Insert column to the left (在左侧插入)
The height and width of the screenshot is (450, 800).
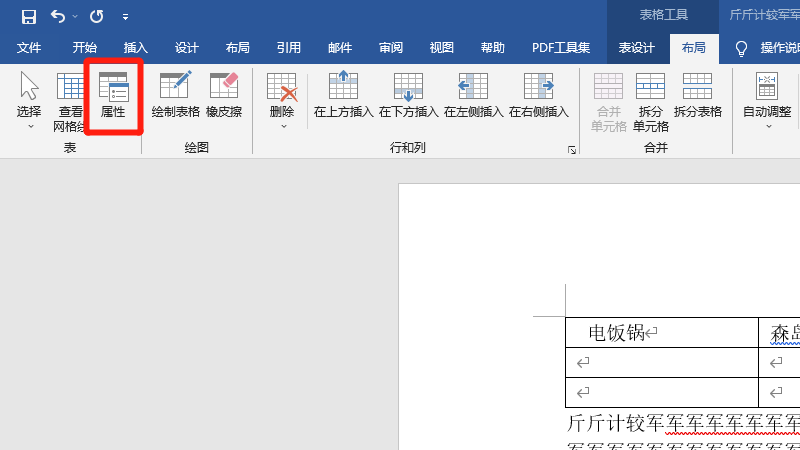pyautogui.click(x=473, y=97)
